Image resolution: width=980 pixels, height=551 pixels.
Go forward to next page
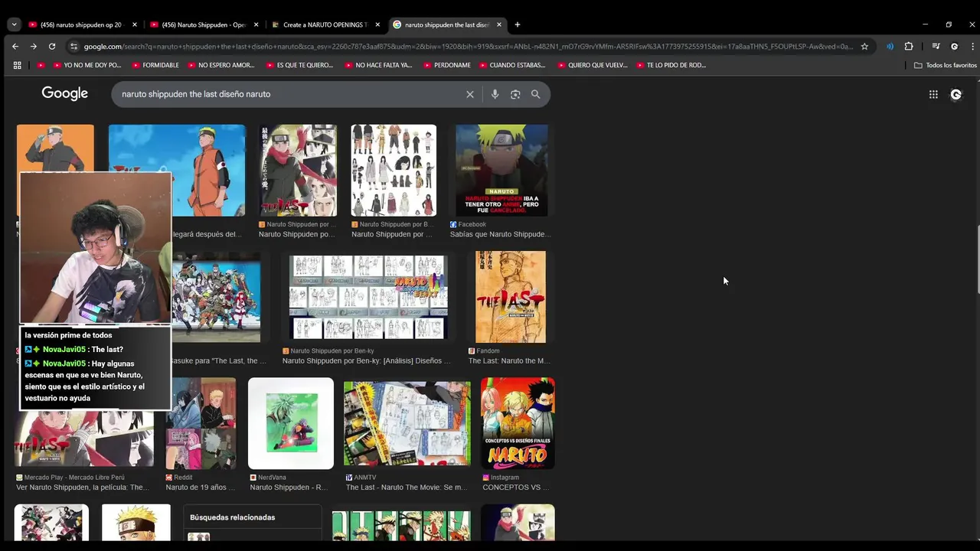click(x=33, y=46)
